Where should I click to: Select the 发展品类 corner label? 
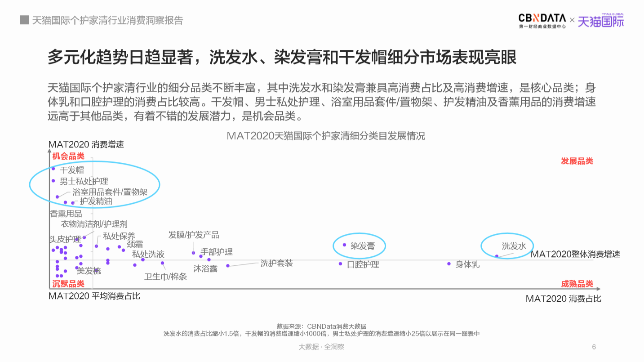[x=577, y=161]
